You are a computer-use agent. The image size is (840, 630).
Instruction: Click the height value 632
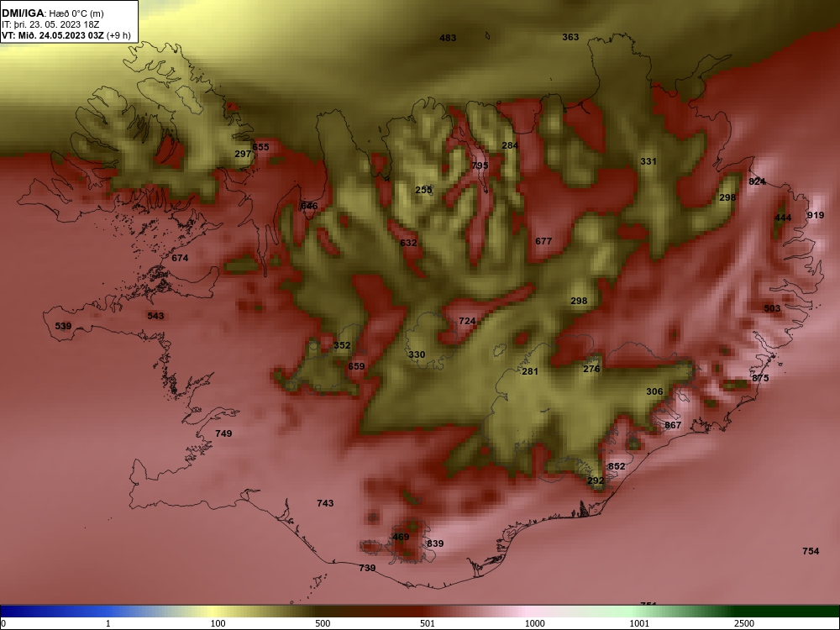408,244
